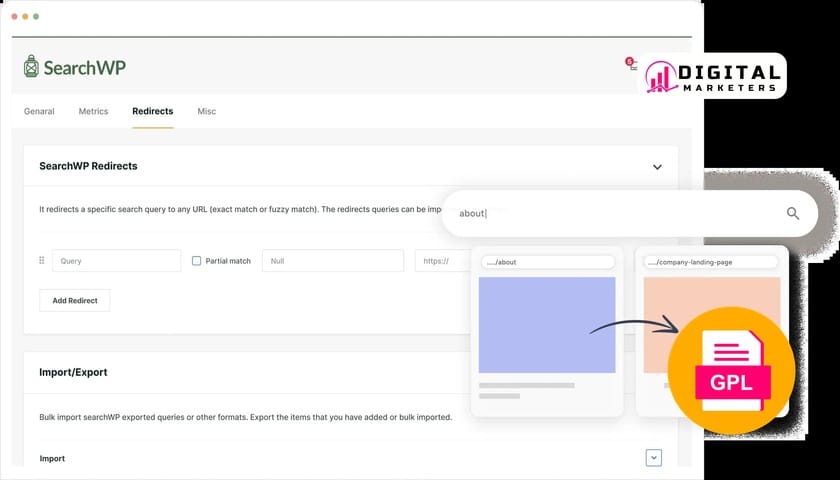Click the magnifying glass search icon

pyautogui.click(x=793, y=213)
